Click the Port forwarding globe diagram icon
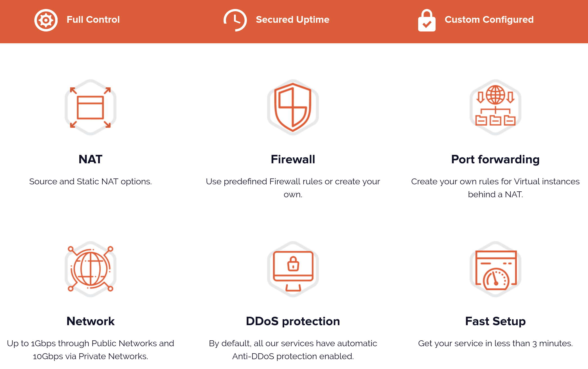The height and width of the screenshot is (369, 588). point(495,107)
